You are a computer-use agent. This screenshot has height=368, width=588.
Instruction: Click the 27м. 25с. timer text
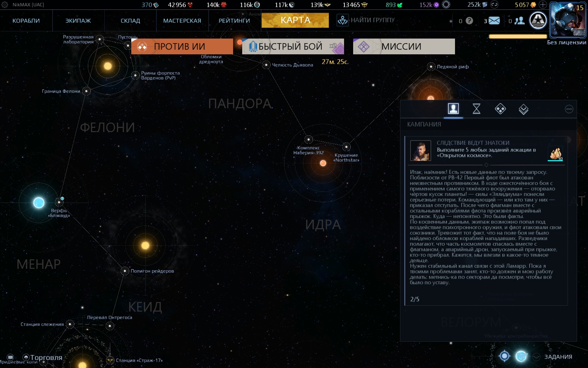[335, 62]
